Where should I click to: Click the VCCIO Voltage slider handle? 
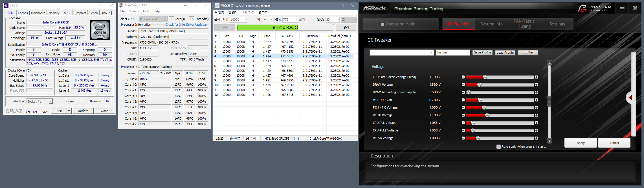coord(487,115)
